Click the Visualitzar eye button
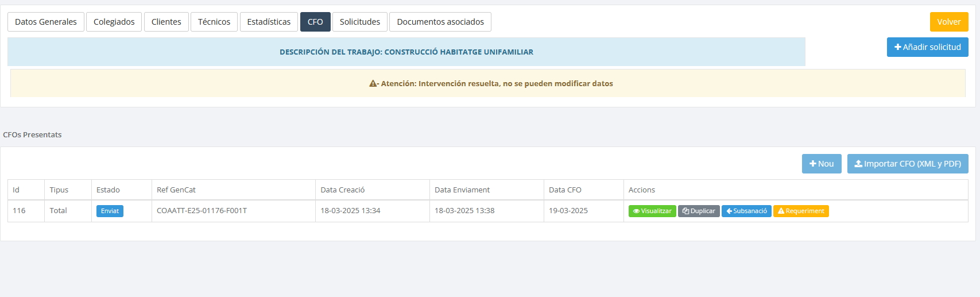Image resolution: width=980 pixels, height=297 pixels. pos(652,211)
